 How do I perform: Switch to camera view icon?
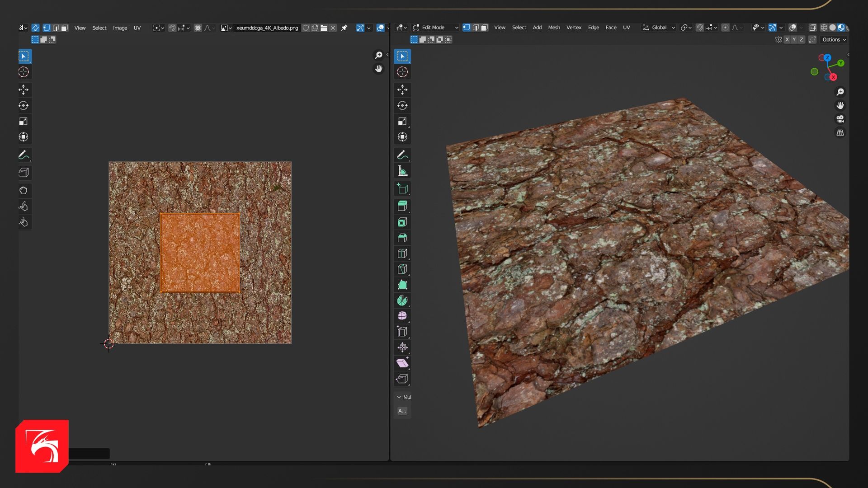(840, 119)
